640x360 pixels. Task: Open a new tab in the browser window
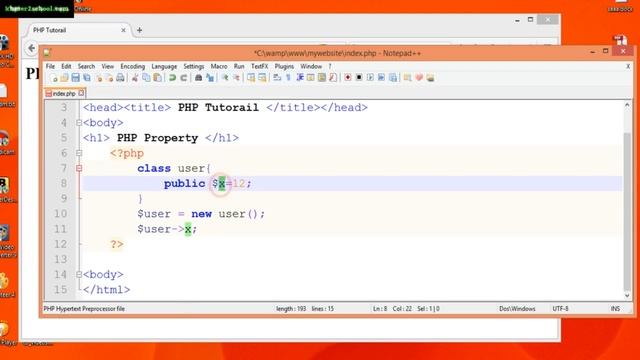pos(140,30)
